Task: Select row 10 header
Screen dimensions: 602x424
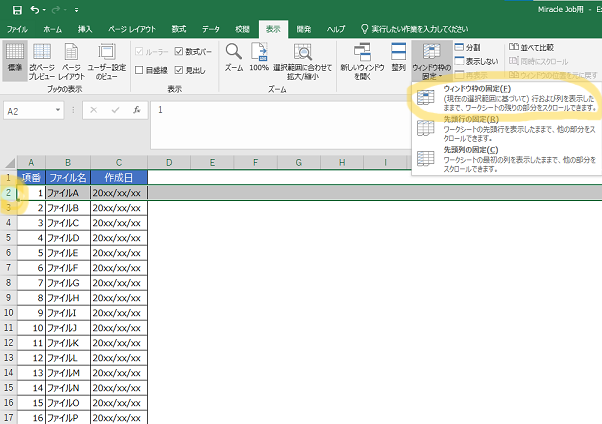Action: click(8, 313)
